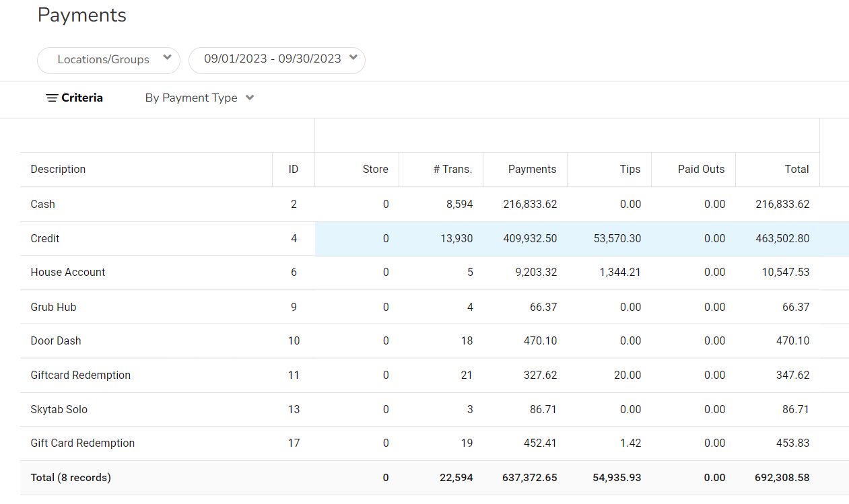This screenshot has height=504, width=849.
Task: Click the Door Dash row
Action: 56,341
